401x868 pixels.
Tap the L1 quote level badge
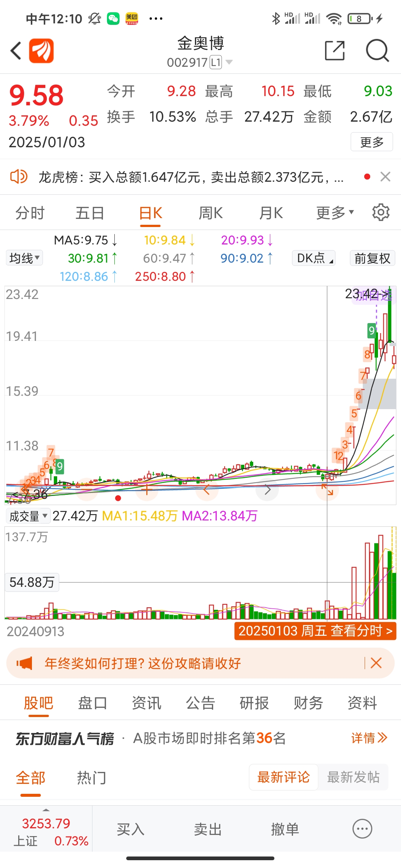(x=216, y=62)
